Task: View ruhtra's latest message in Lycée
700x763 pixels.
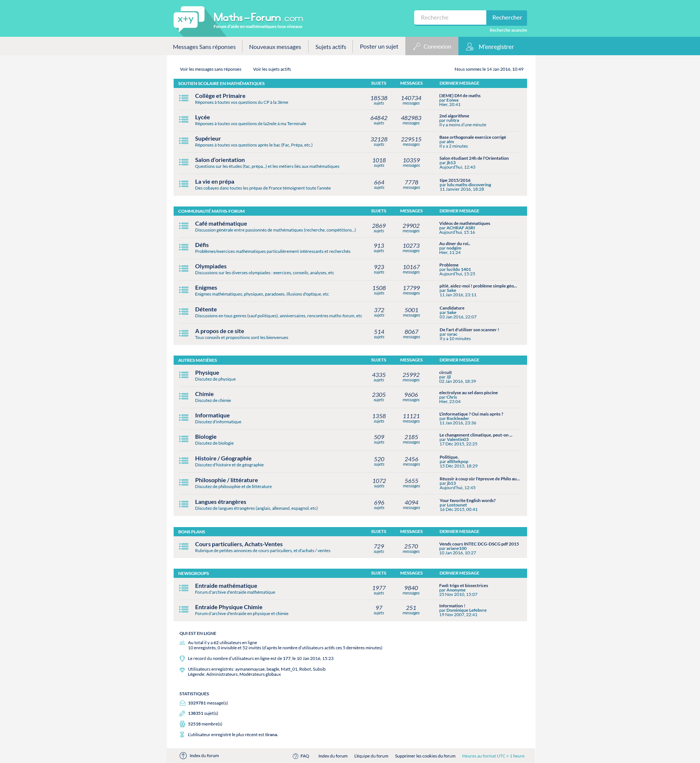Action: 454,116
